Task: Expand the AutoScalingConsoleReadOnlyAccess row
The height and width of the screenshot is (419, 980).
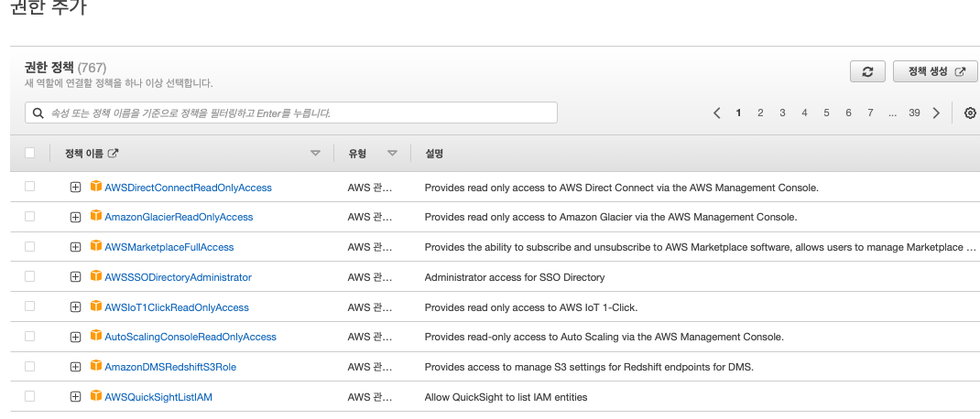Action: (76, 338)
